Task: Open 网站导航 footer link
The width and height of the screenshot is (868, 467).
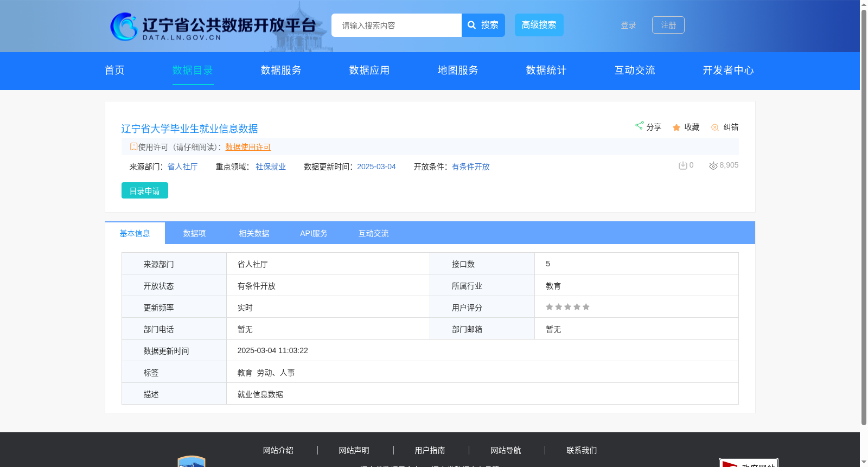Action: coord(506,450)
